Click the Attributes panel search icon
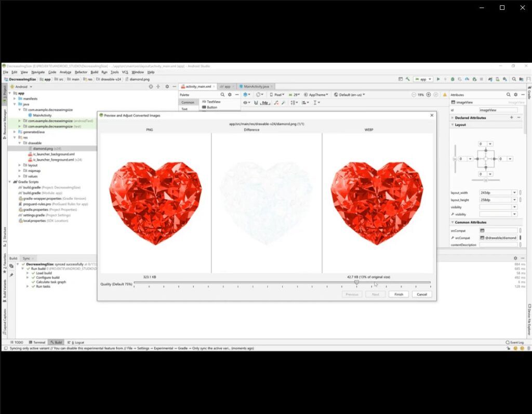The height and width of the screenshot is (414, 532). [508, 95]
